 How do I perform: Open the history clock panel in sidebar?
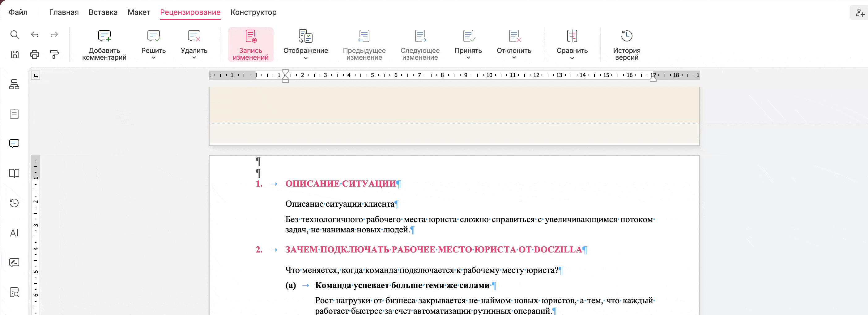(x=14, y=203)
